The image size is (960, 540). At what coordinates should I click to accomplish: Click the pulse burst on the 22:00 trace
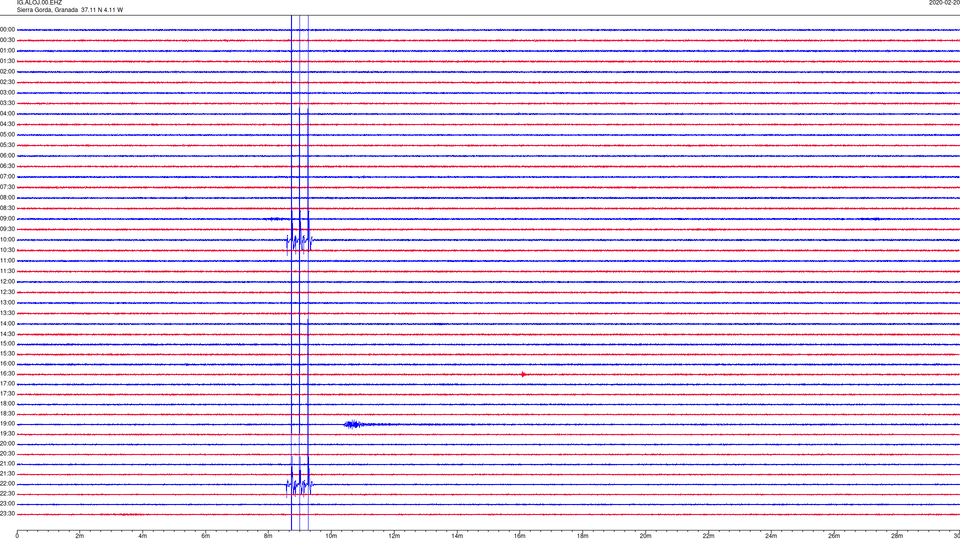299,486
